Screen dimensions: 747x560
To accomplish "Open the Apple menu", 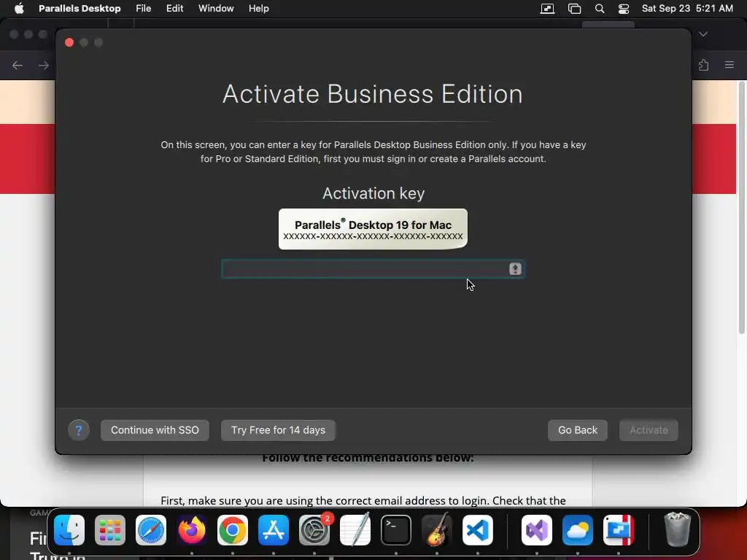I will (19, 9).
